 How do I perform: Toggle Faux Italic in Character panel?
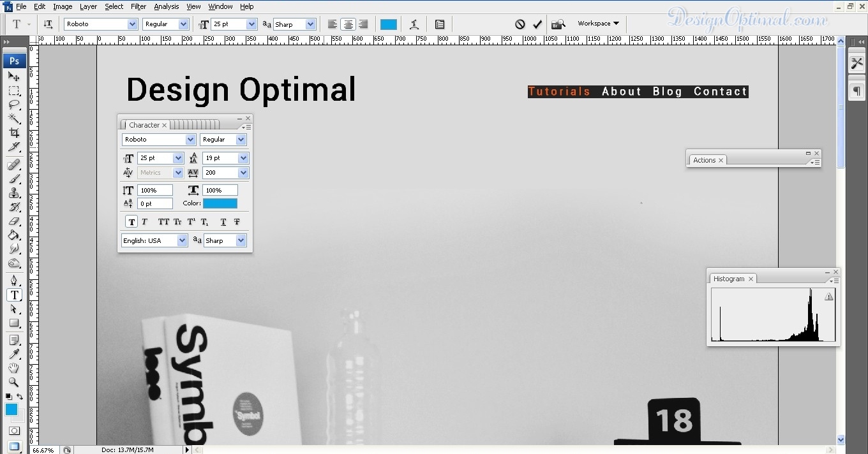pos(144,222)
